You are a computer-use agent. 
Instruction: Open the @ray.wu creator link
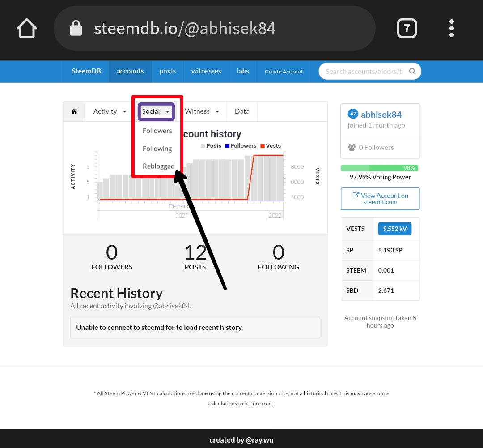click(x=259, y=440)
